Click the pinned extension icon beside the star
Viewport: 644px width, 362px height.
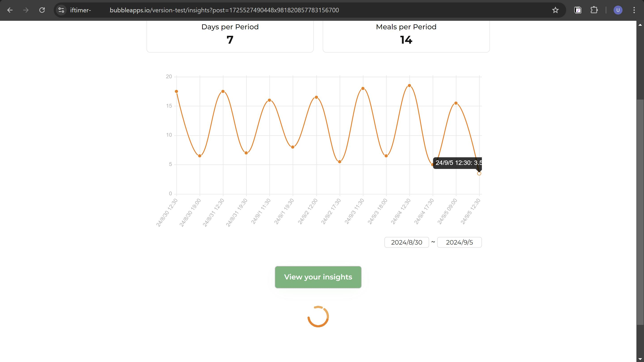click(x=578, y=10)
